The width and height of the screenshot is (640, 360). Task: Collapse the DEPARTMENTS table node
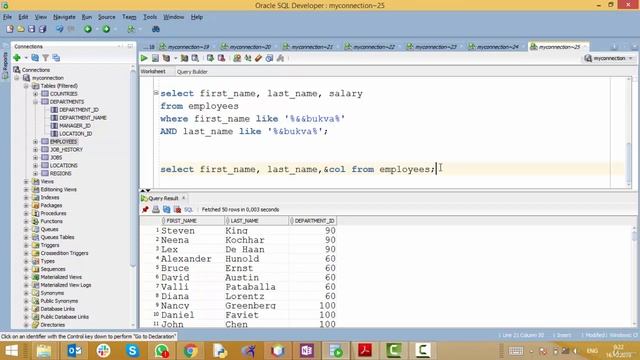pos(36,102)
